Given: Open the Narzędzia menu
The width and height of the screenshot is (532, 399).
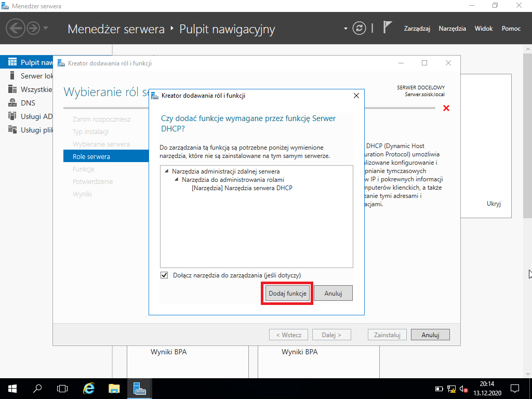Looking at the screenshot, I should click(453, 29).
